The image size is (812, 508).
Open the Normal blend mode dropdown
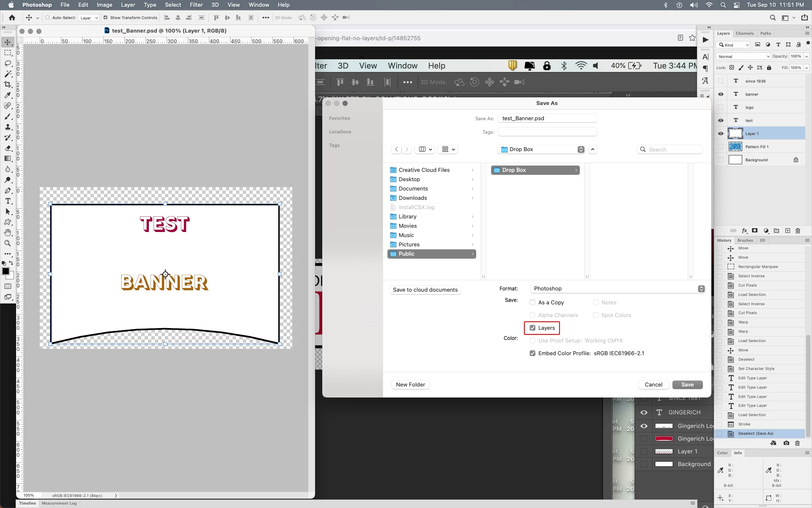point(743,56)
